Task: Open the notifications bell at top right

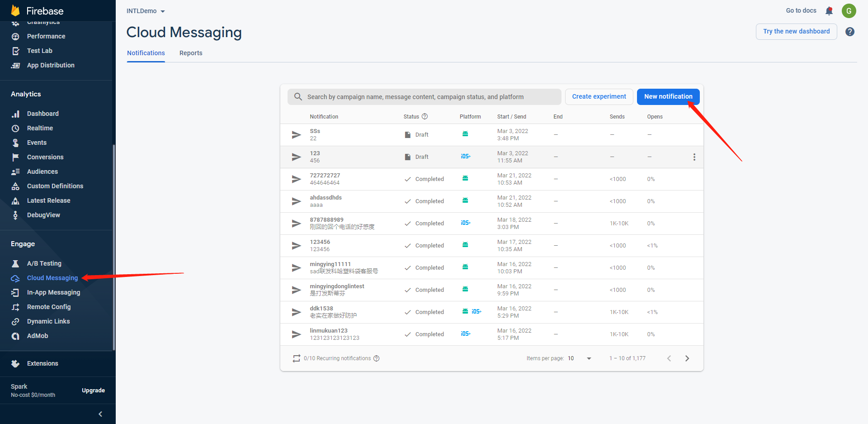Action: click(x=829, y=11)
